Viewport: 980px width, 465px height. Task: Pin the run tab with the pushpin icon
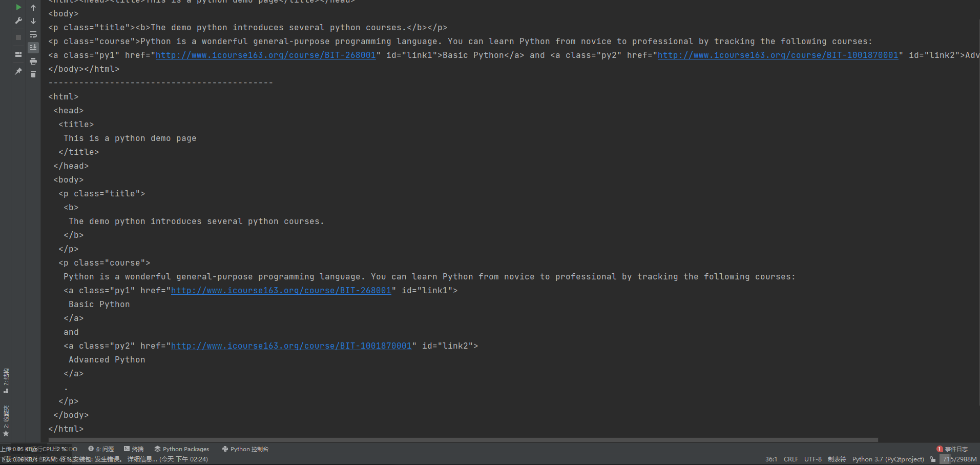[x=18, y=71]
